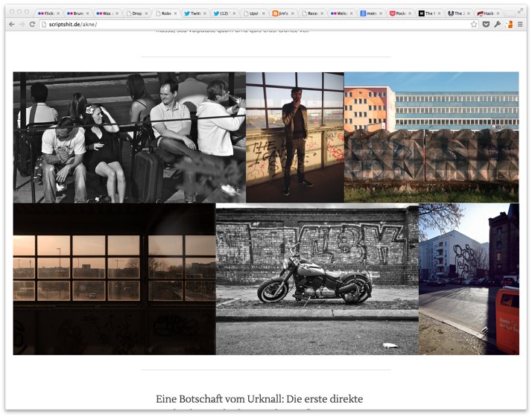Close the 'Ups!' tab
Viewport: 532px width, 417px height.
coord(263,13)
